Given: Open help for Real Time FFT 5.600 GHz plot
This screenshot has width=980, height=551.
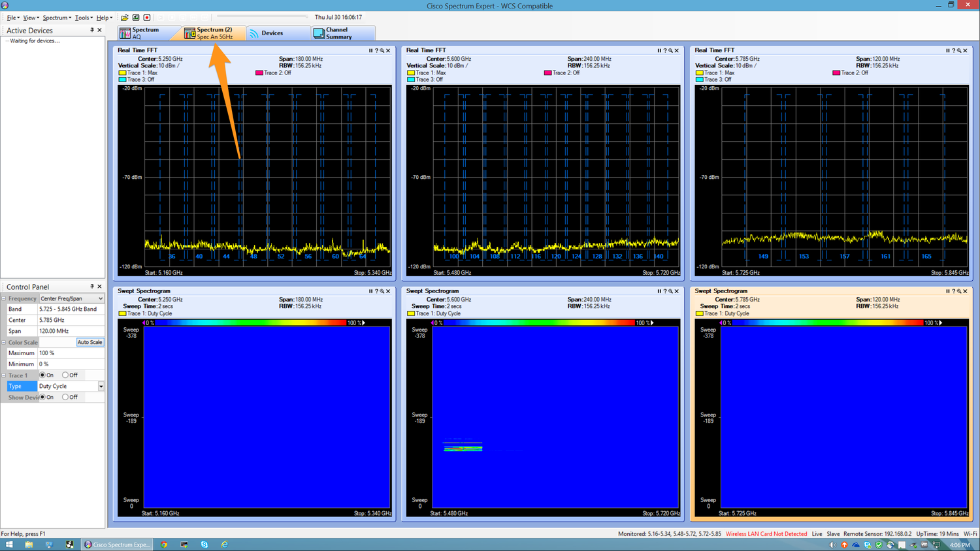Looking at the screenshot, I should point(665,50).
